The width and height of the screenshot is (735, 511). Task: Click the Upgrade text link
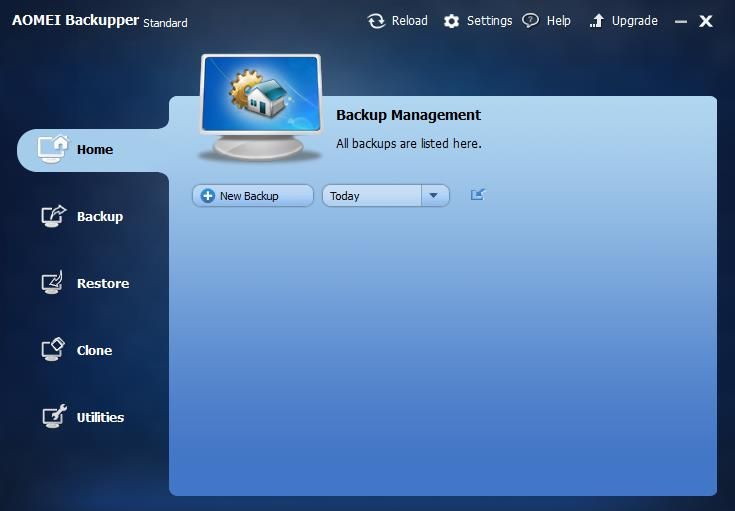(634, 21)
